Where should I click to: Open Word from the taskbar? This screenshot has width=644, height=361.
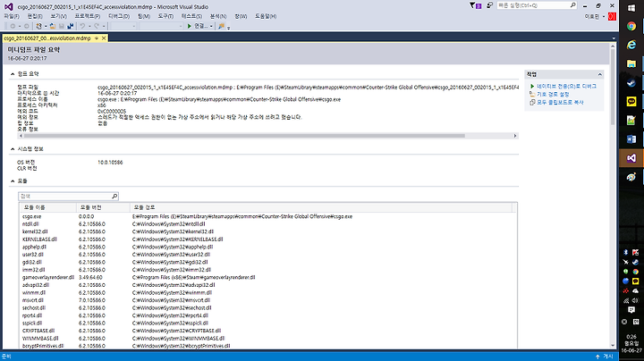coord(631,139)
